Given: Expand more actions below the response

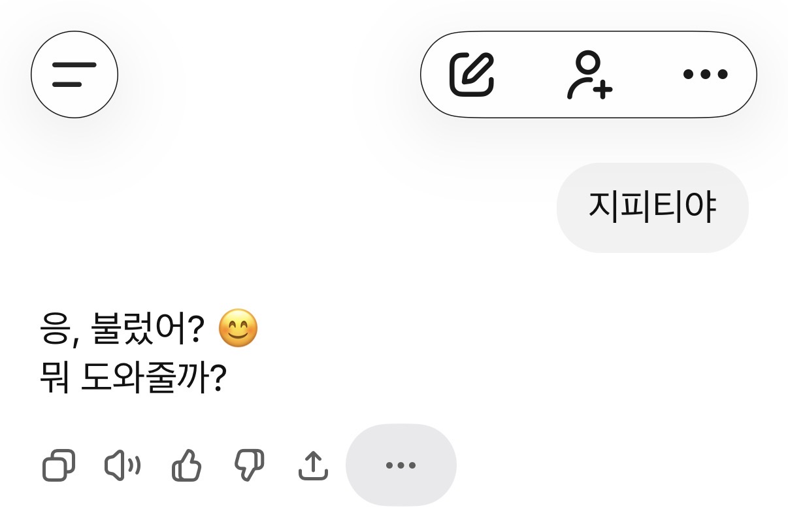Looking at the screenshot, I should click(401, 465).
